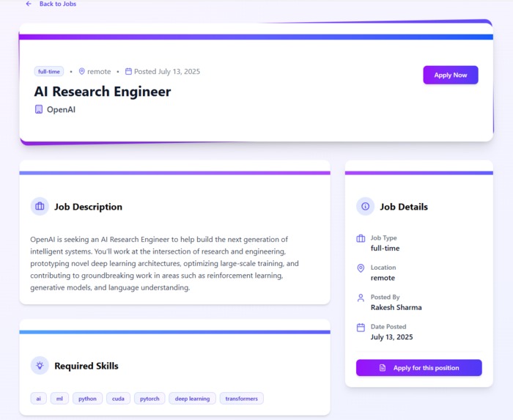513x420 pixels.
Task: Go back via Back to Jobs link
Action: [x=58, y=4]
